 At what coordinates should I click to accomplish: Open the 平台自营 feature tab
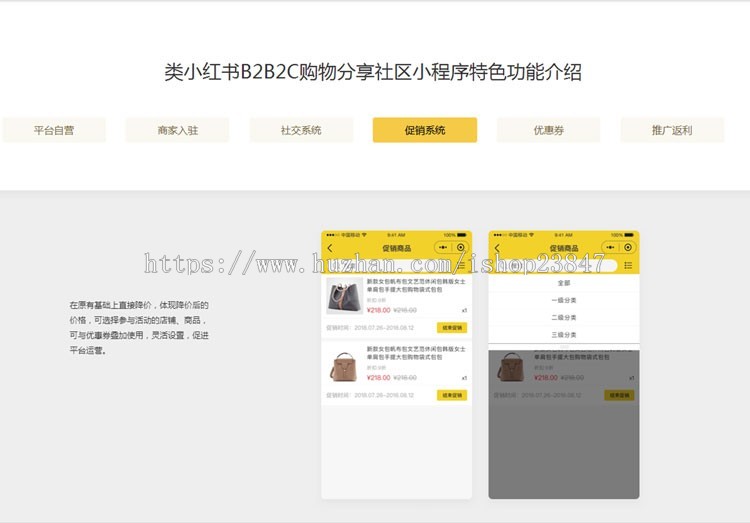(54, 130)
